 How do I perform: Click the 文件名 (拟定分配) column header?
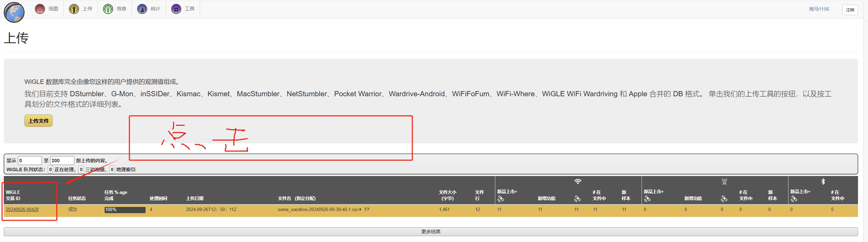click(297, 198)
